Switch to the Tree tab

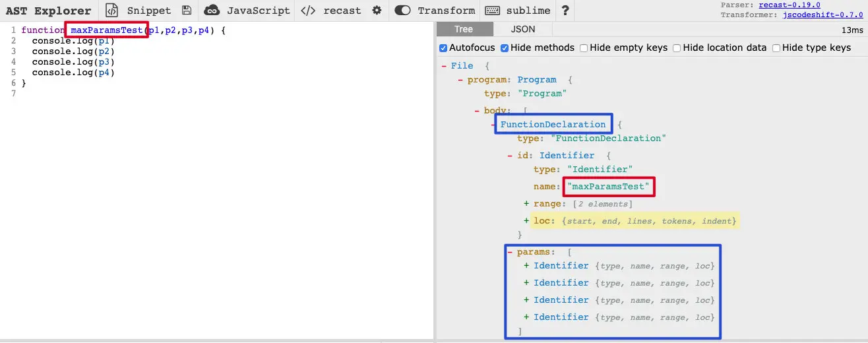tap(464, 29)
